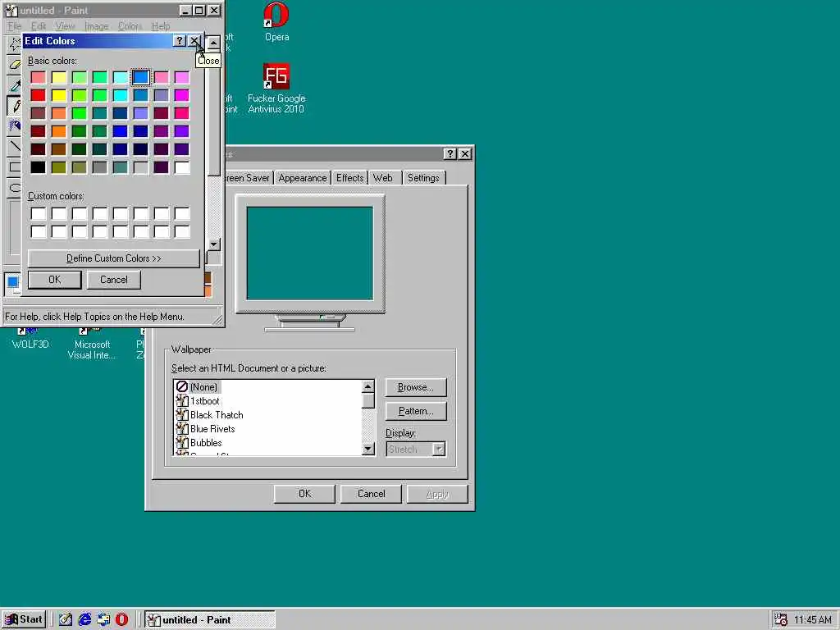This screenshot has height=630, width=840.
Task: Click the Paint canvas scroll down arrow
Action: click(214, 244)
